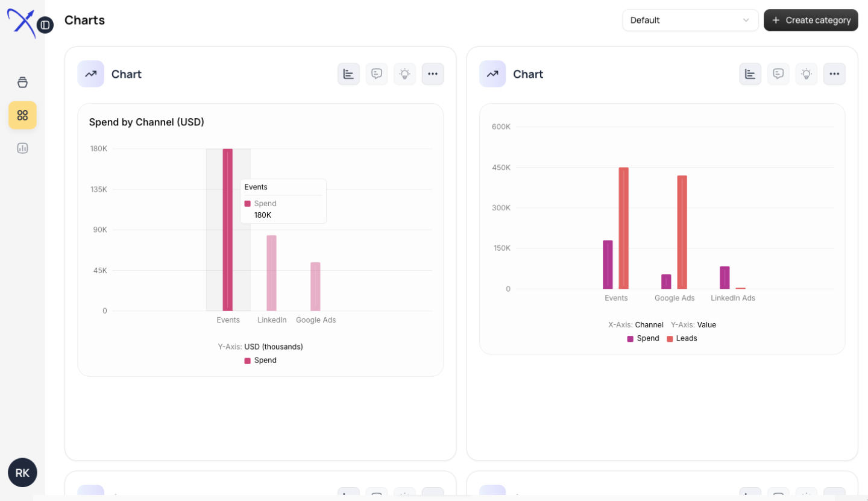Click the insights lightbulb on the right chart

click(x=807, y=74)
